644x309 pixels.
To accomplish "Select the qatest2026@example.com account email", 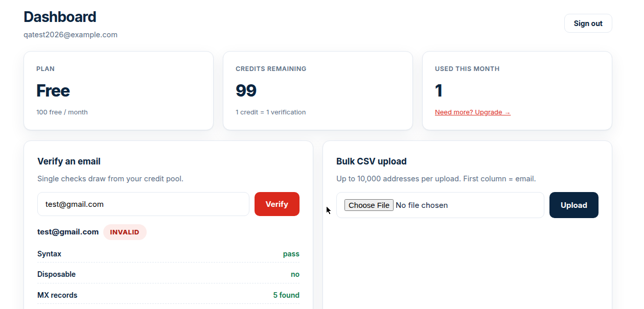I will 71,35.
